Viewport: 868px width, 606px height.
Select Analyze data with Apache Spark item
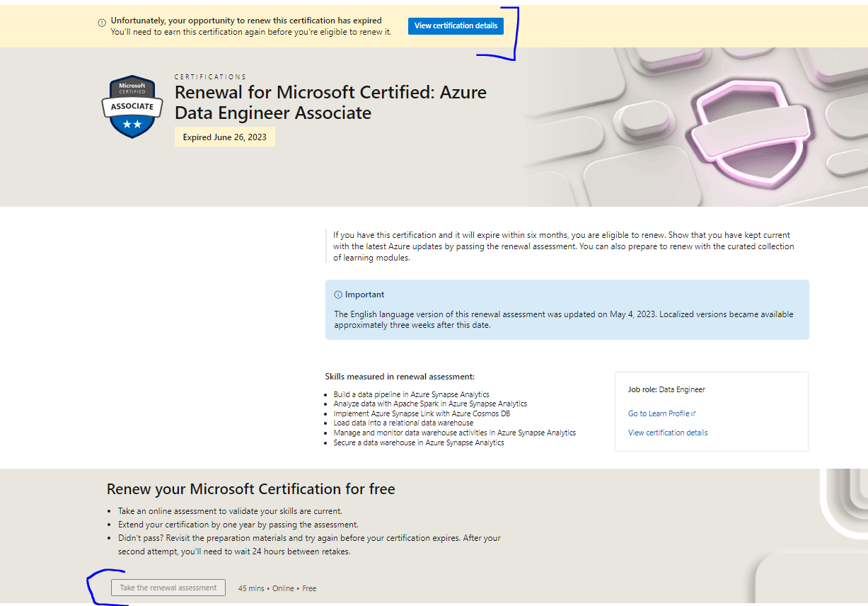tap(430, 404)
